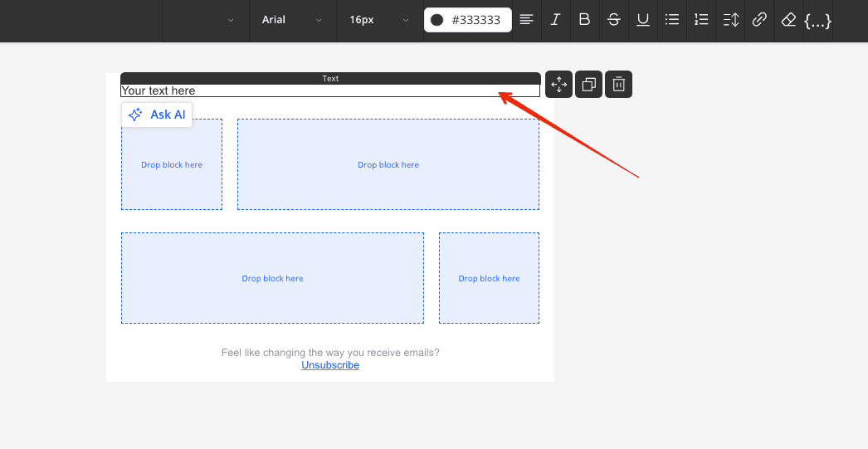Duplicate the Text block

pyautogui.click(x=588, y=85)
